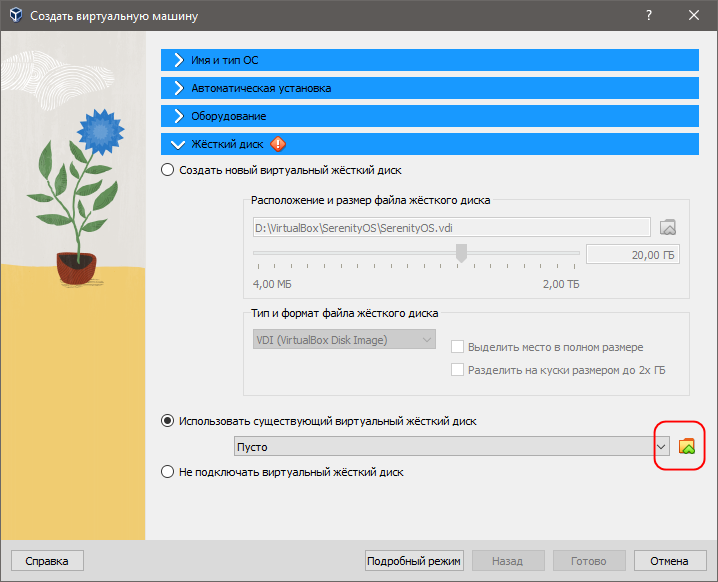Viewport: 718px width, 582px height.
Task: Open the Пусто existing disk dropdown
Action: click(x=451, y=446)
